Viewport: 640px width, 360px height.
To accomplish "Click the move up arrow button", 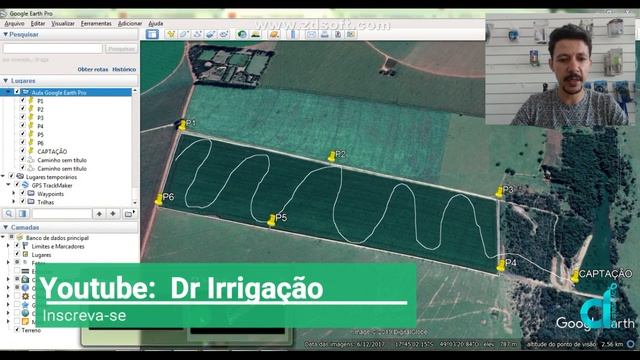I will pyautogui.click(x=99, y=213).
